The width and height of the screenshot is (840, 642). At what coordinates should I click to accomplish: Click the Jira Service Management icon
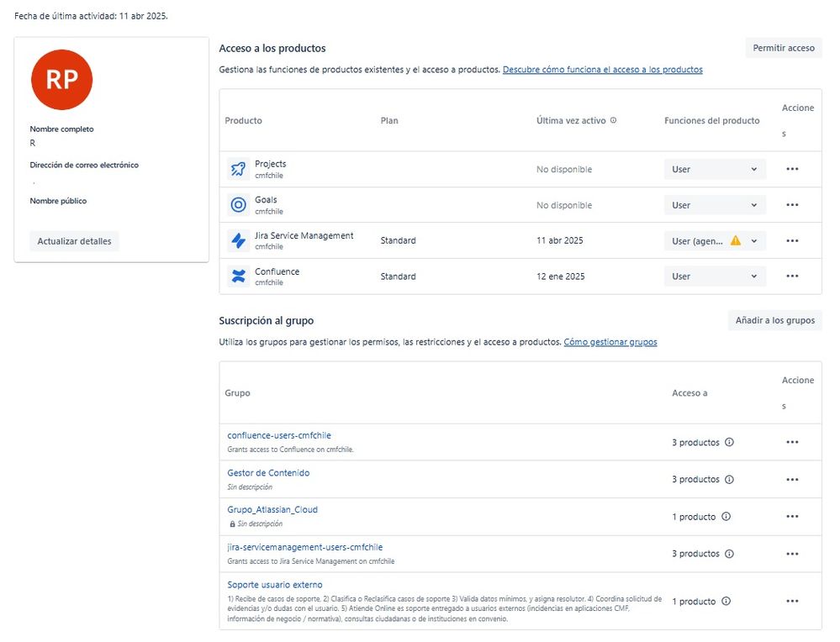(x=238, y=241)
